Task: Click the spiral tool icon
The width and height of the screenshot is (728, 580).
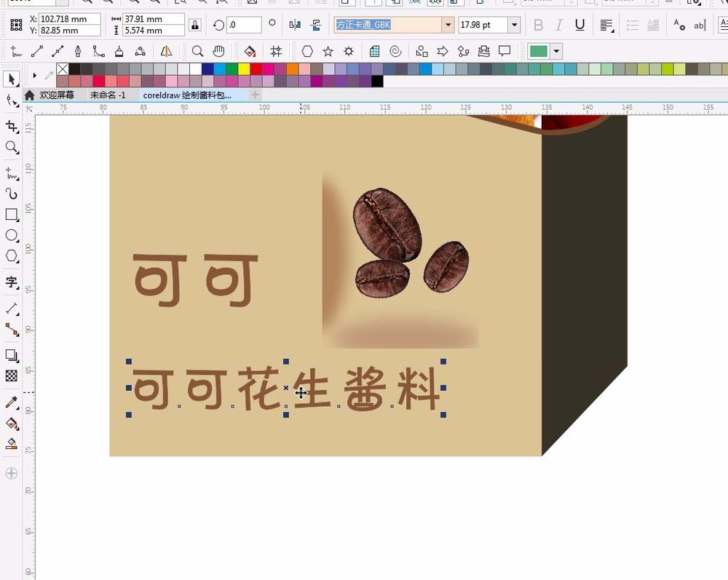Action: [395, 51]
